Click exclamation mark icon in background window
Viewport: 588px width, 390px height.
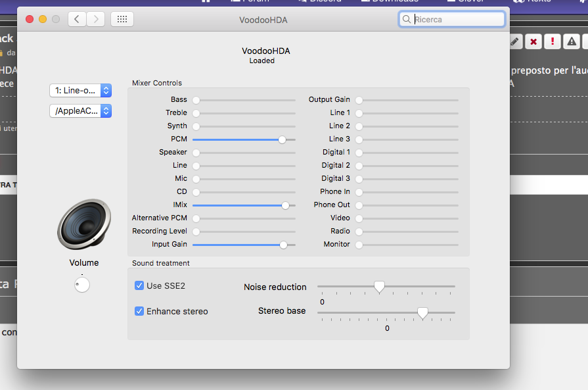coord(553,41)
